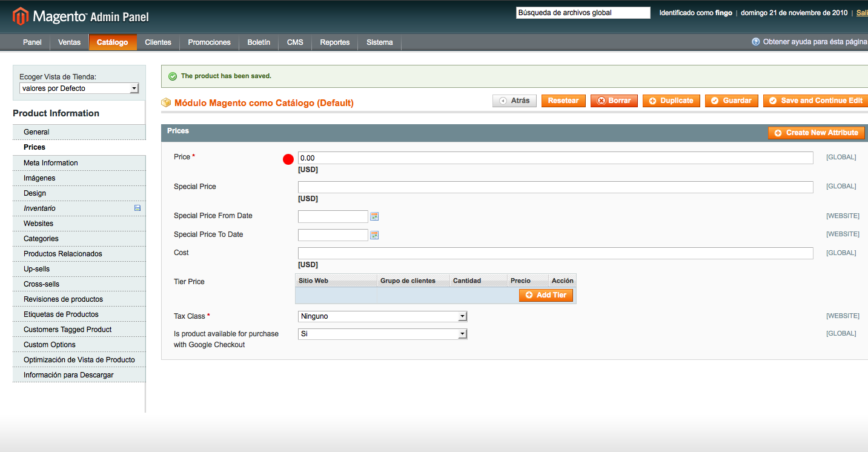Open the CMS menu
868x452 pixels.
pos(295,42)
